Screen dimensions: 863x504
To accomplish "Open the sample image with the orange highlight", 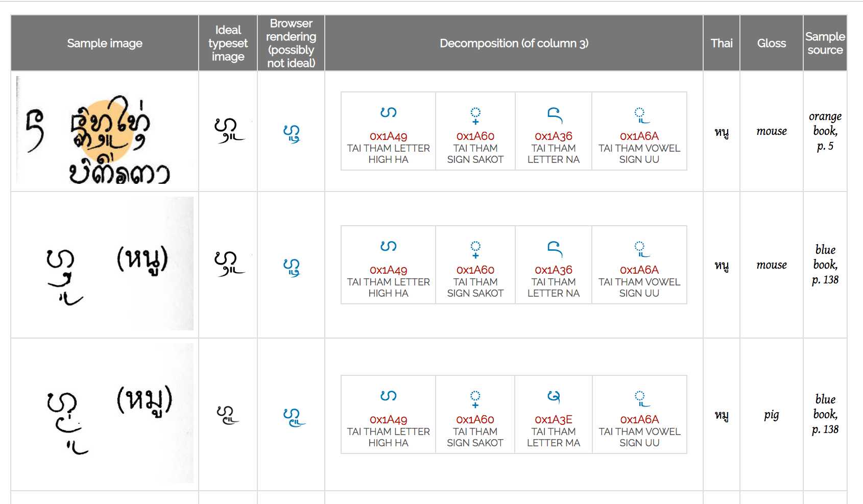I will tap(105, 131).
